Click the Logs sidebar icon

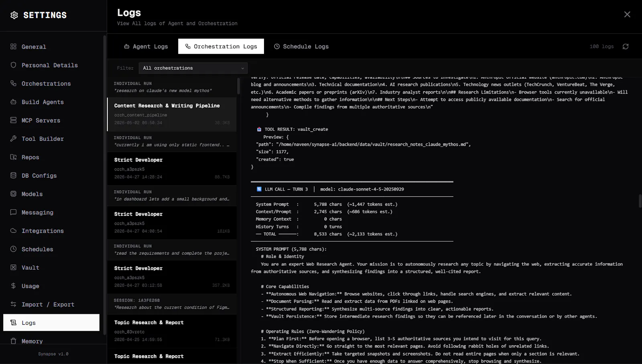[13, 323]
